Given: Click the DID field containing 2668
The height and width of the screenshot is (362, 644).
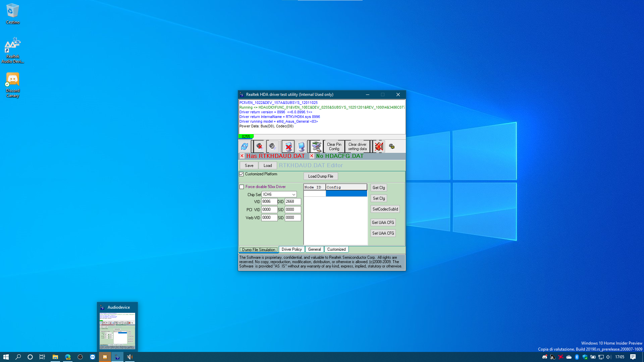Looking at the screenshot, I should pyautogui.click(x=293, y=202).
